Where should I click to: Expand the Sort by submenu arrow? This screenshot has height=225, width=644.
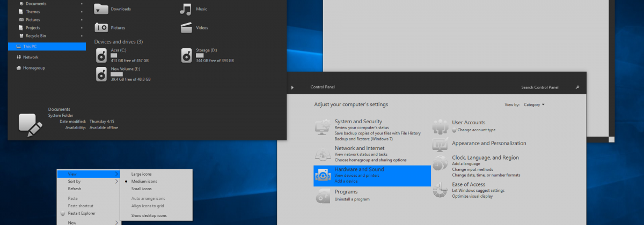coord(116,182)
